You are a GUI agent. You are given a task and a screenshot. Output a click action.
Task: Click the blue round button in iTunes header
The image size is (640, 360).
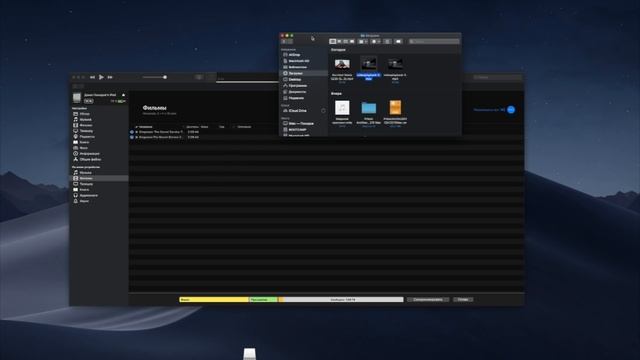pos(511,110)
